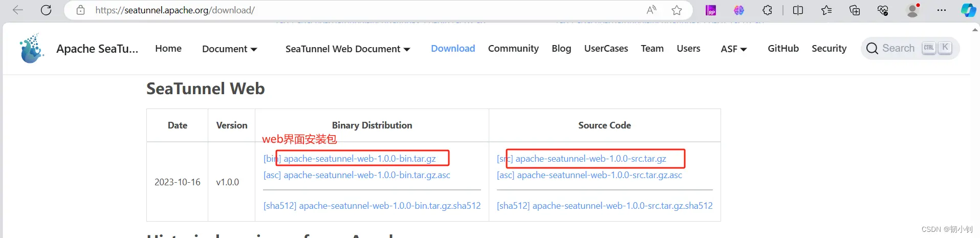Image resolution: width=980 pixels, height=238 pixels.
Task: Click the SeaTunnel Web heading
Action: point(206,89)
